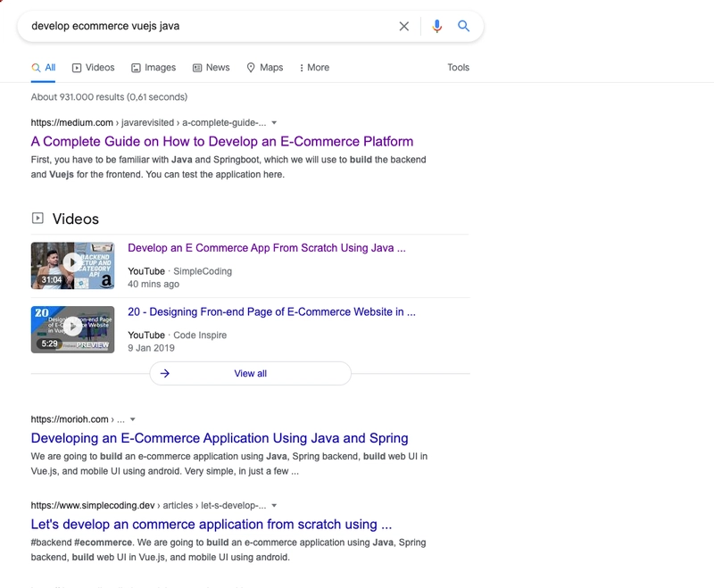Viewport: 714px width, 588px height.
Task: Click the 'About 931.000 results' stats text
Action: click(x=109, y=97)
